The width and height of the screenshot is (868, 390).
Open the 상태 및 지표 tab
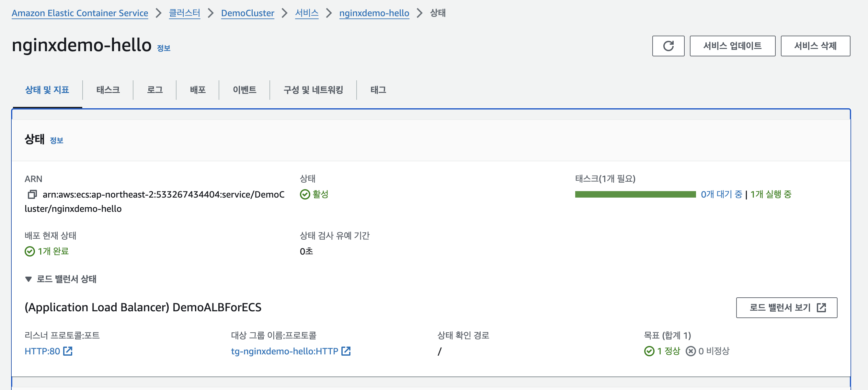47,90
